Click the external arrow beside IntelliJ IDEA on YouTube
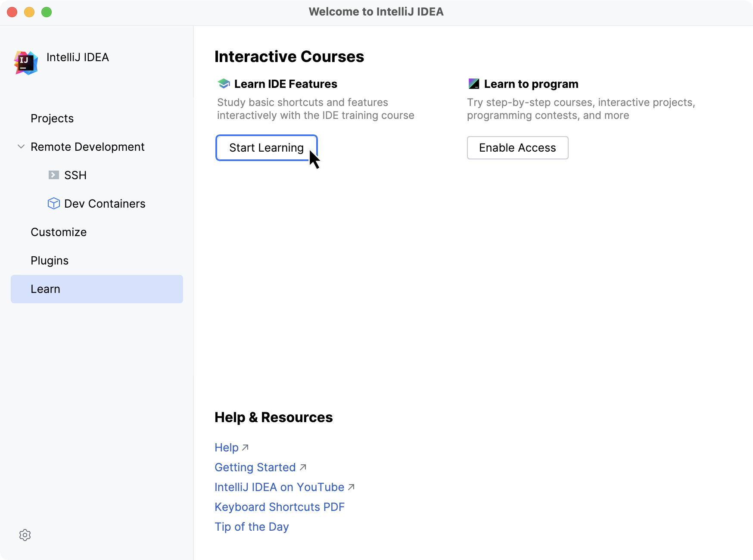 tap(352, 487)
